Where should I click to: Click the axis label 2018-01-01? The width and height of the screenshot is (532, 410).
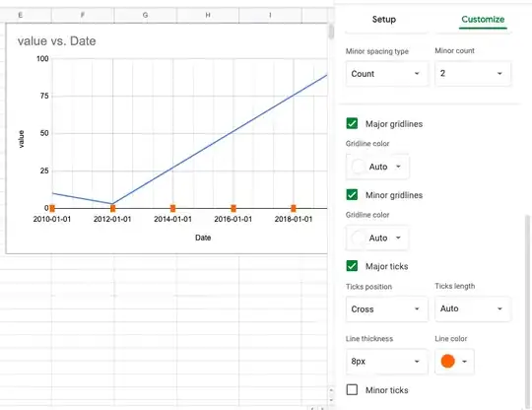coord(294,219)
